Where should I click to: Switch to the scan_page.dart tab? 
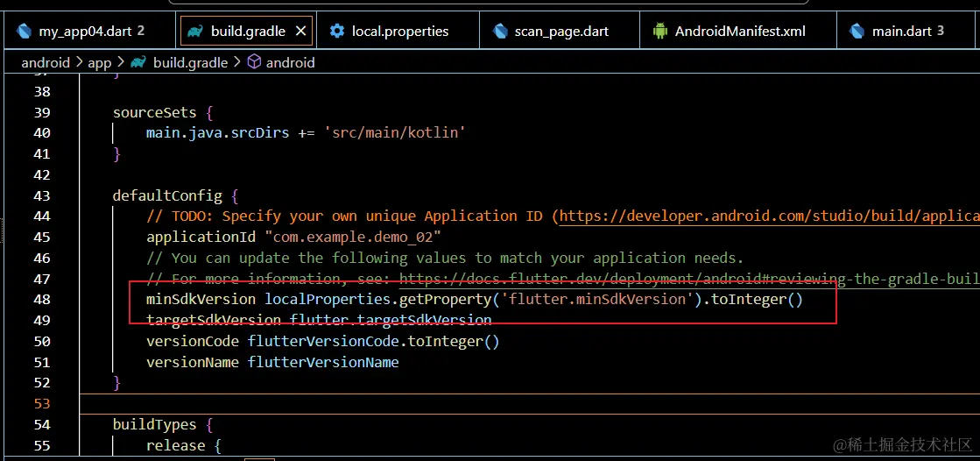[x=560, y=32]
